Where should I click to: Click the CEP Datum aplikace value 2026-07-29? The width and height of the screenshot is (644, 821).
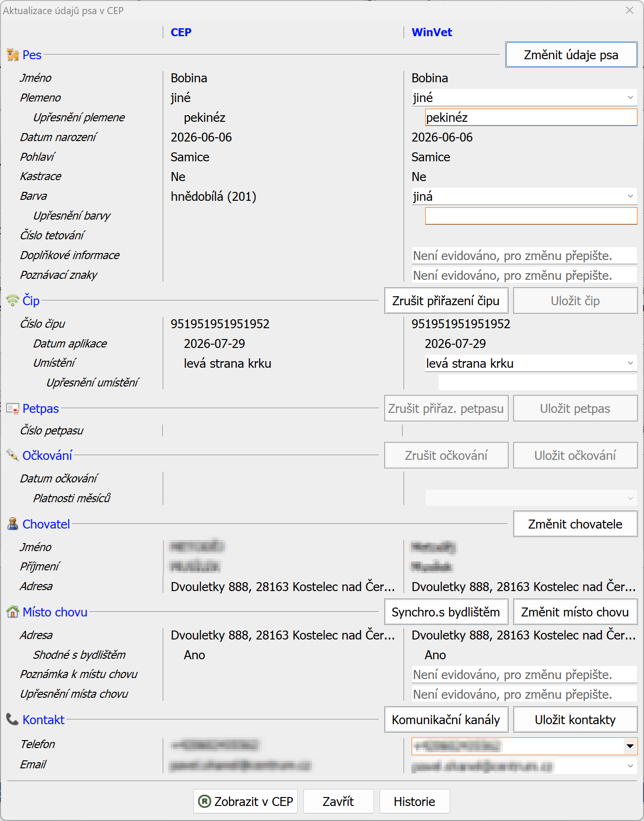[215, 344]
